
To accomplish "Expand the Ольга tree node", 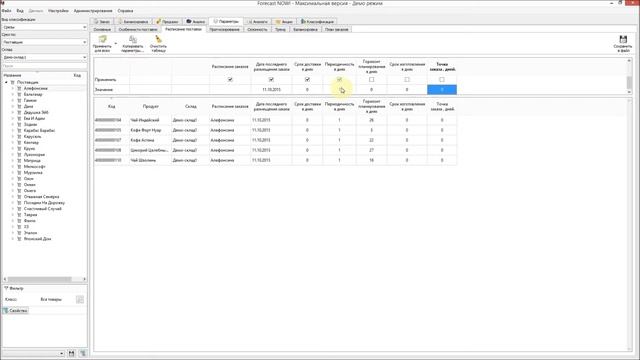I will (x=13, y=191).
